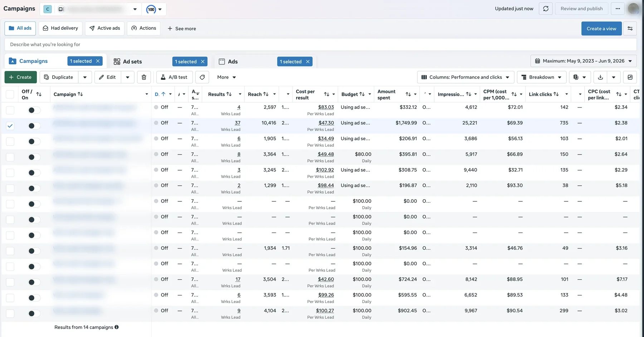
Task: Open the Results column options arrow
Action: pyautogui.click(x=240, y=94)
